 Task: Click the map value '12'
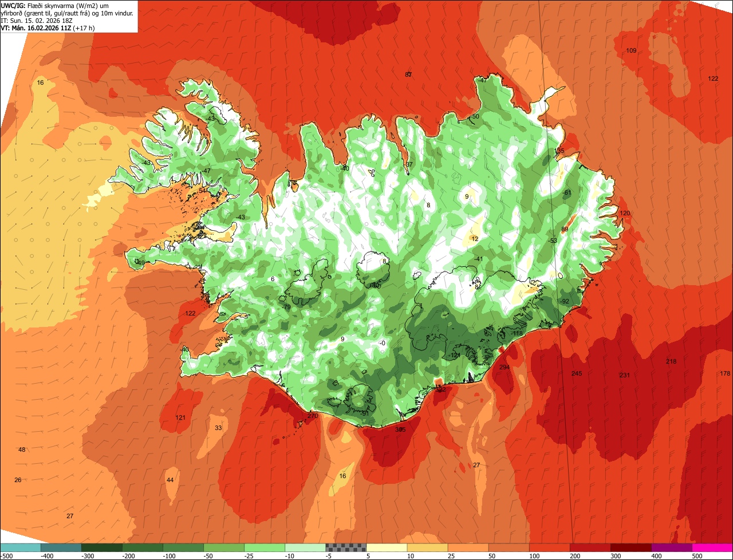click(475, 239)
